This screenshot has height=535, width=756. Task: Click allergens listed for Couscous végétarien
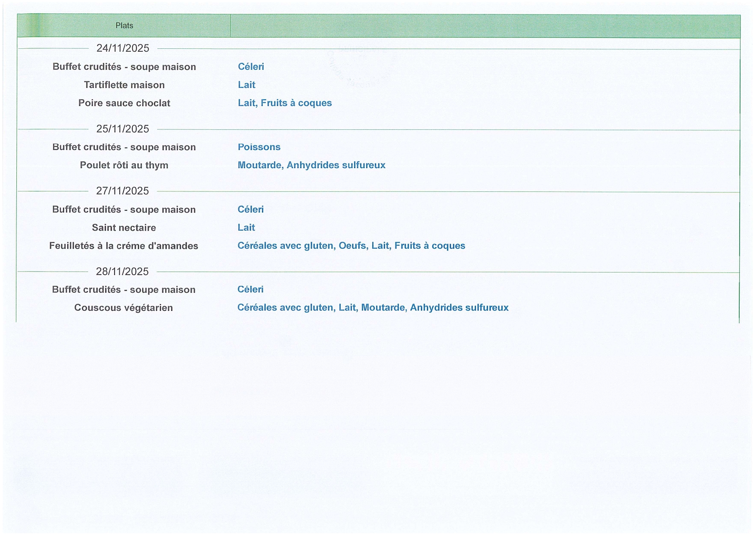point(373,308)
